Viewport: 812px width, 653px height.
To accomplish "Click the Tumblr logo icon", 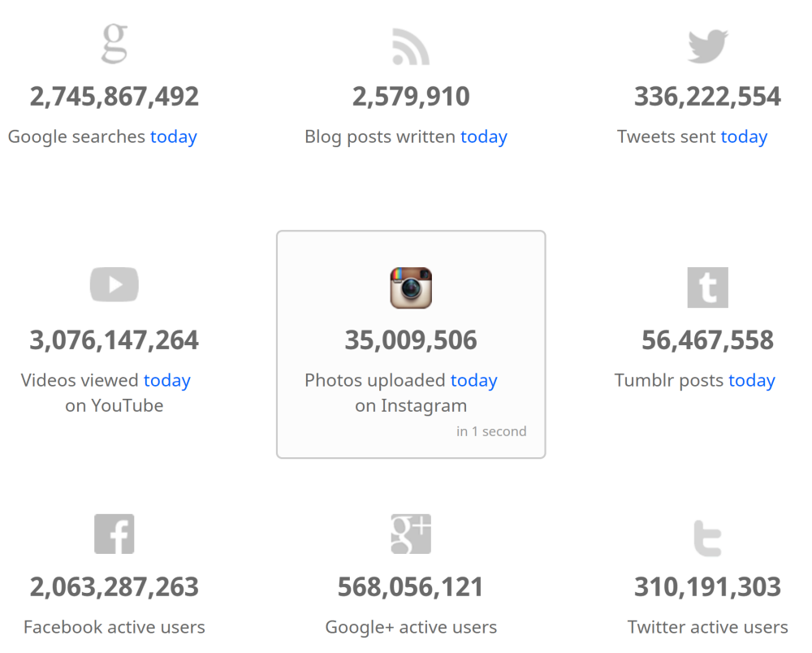I will pos(707,288).
